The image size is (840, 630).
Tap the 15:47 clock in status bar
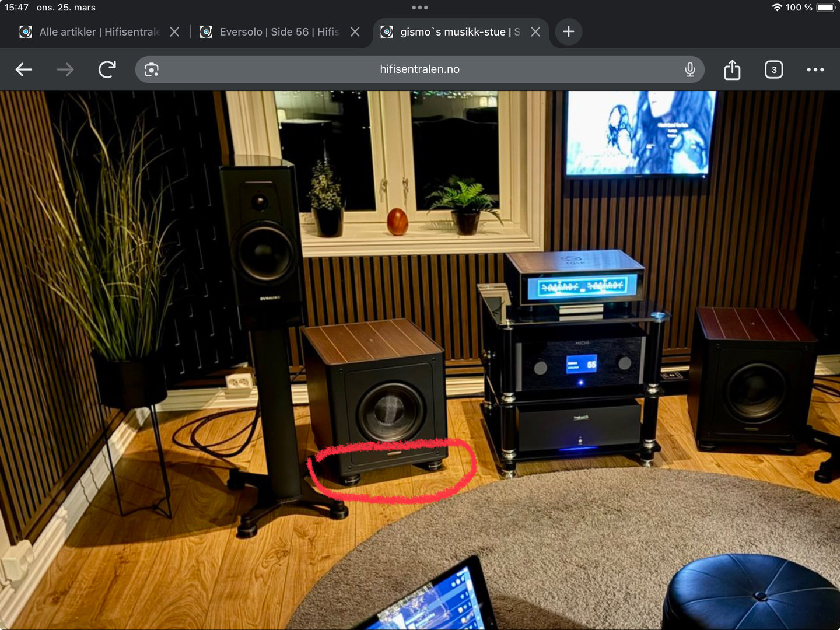tap(16, 8)
